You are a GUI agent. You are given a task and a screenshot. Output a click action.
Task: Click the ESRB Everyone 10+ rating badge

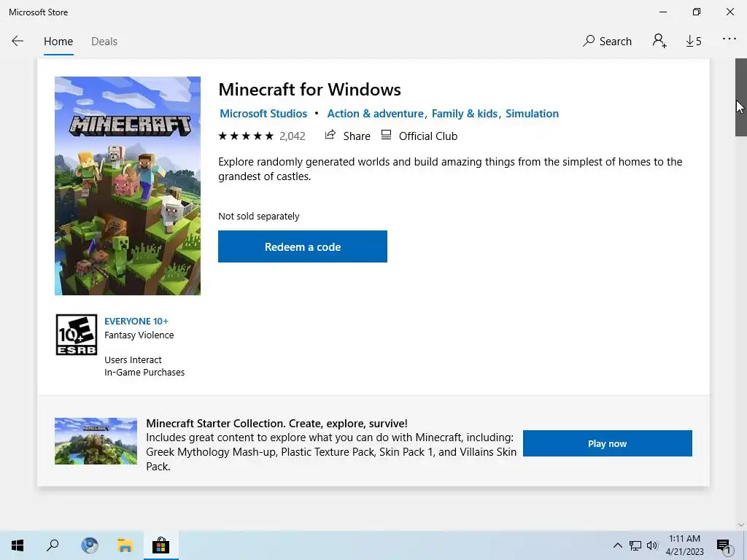coord(76,335)
